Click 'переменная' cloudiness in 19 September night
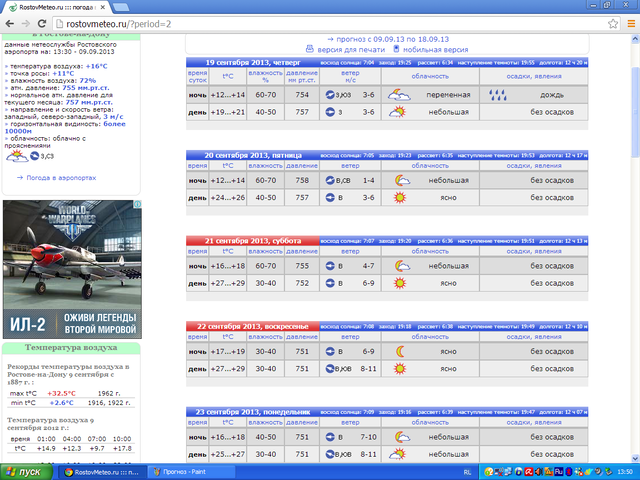The image size is (640, 480). pos(448,95)
